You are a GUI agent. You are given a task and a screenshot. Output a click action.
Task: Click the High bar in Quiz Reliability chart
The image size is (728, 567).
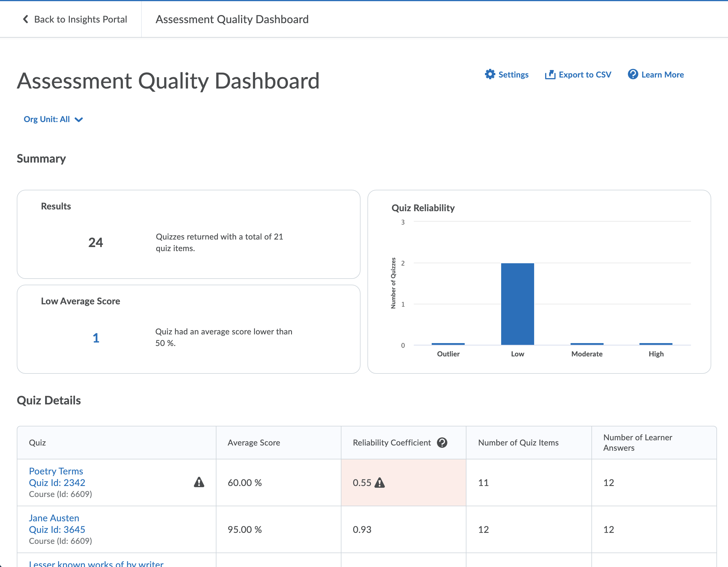[x=656, y=344]
